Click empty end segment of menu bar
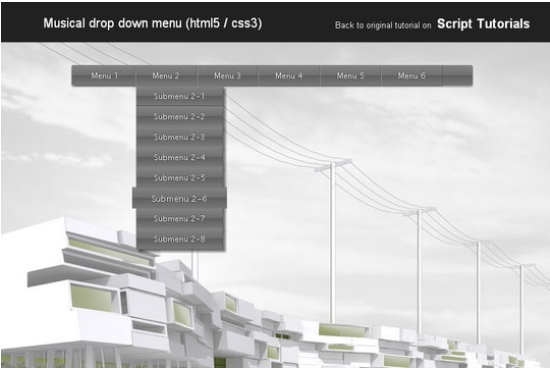 click(x=457, y=75)
